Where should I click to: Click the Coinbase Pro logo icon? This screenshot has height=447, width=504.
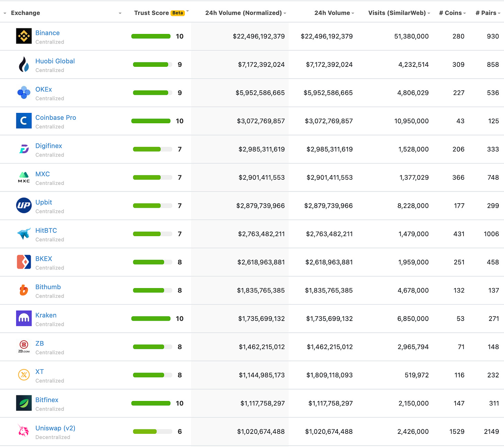[x=24, y=121]
